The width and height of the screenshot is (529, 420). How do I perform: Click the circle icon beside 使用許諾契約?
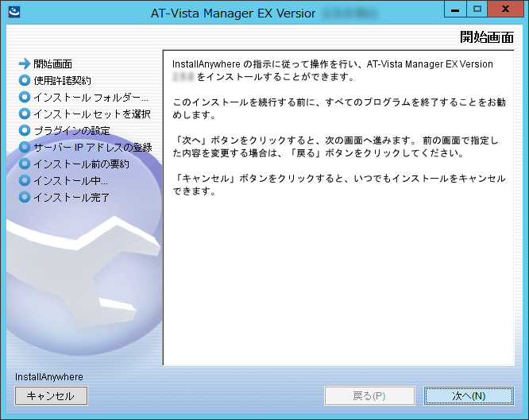coord(25,80)
